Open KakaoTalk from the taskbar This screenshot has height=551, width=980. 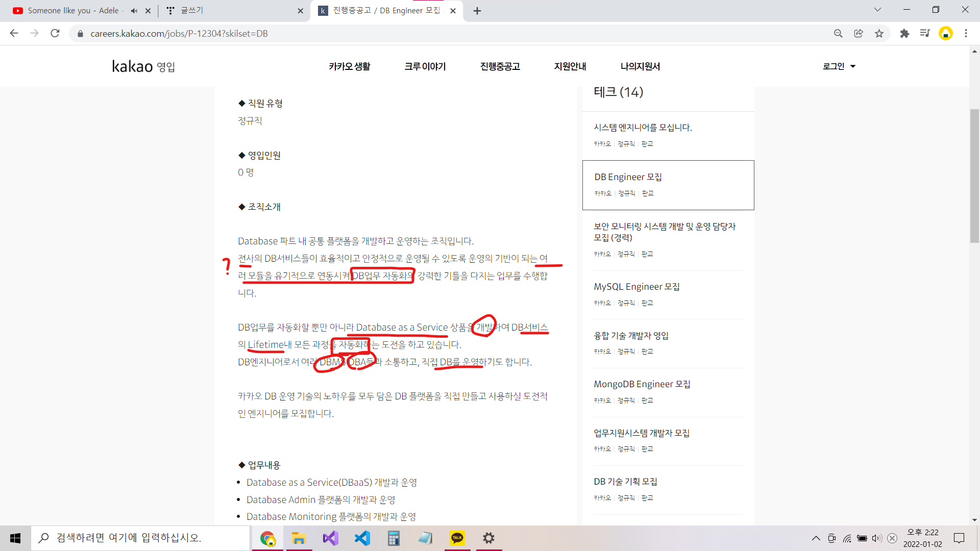[x=457, y=538]
